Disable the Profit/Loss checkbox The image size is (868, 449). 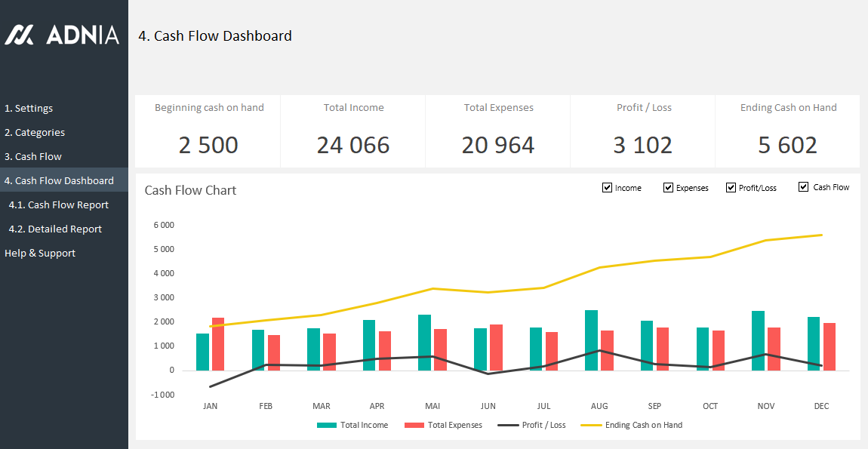731,188
